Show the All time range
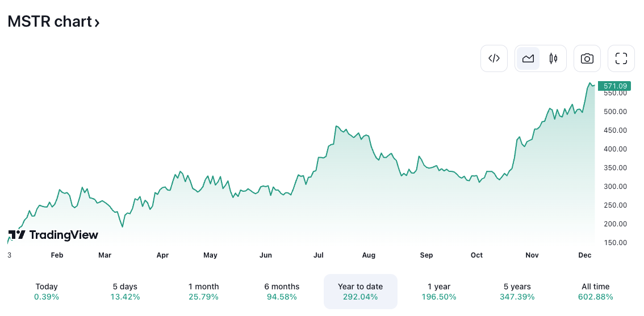 (x=596, y=292)
